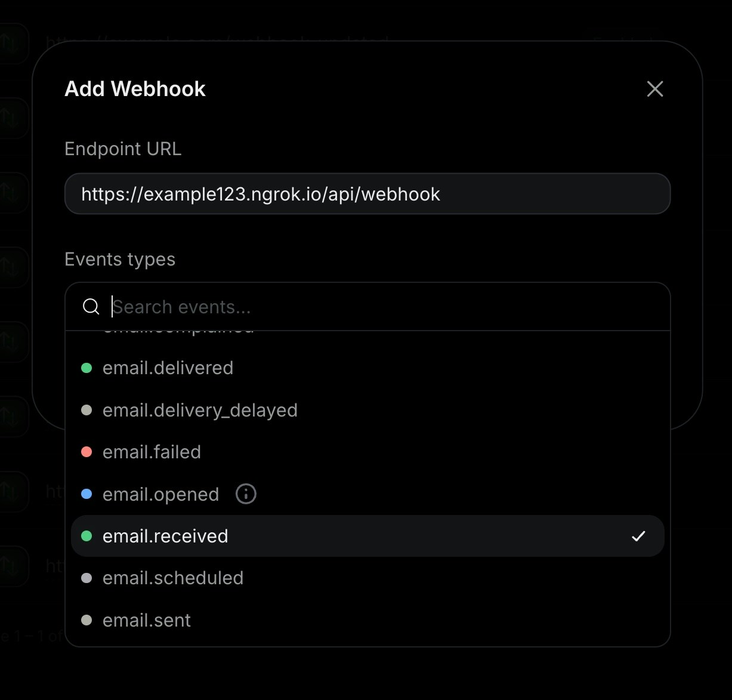Image resolution: width=732 pixels, height=700 pixels.
Task: Select the email.sent event
Action: pos(146,620)
